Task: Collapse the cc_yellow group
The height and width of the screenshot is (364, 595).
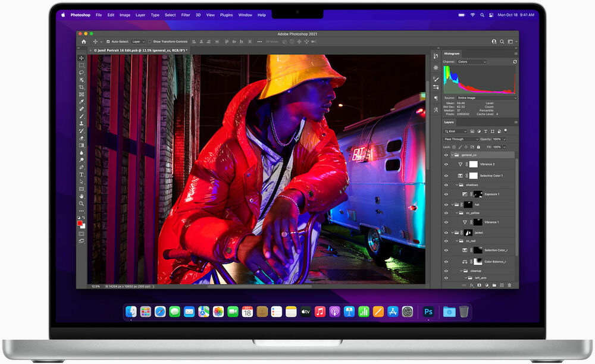Action: [457, 213]
